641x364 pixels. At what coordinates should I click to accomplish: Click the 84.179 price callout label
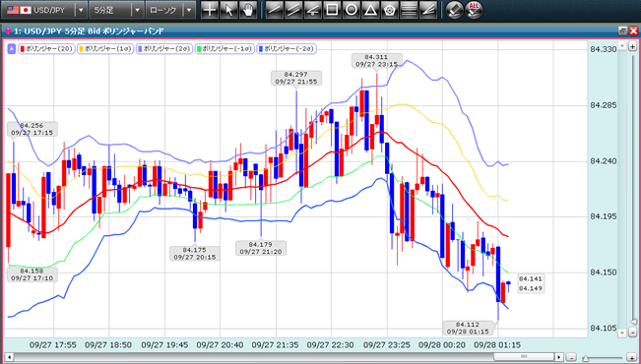click(x=261, y=248)
